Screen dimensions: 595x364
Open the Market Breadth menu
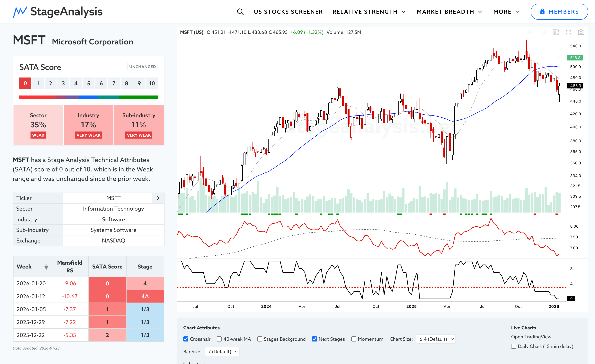(x=449, y=12)
